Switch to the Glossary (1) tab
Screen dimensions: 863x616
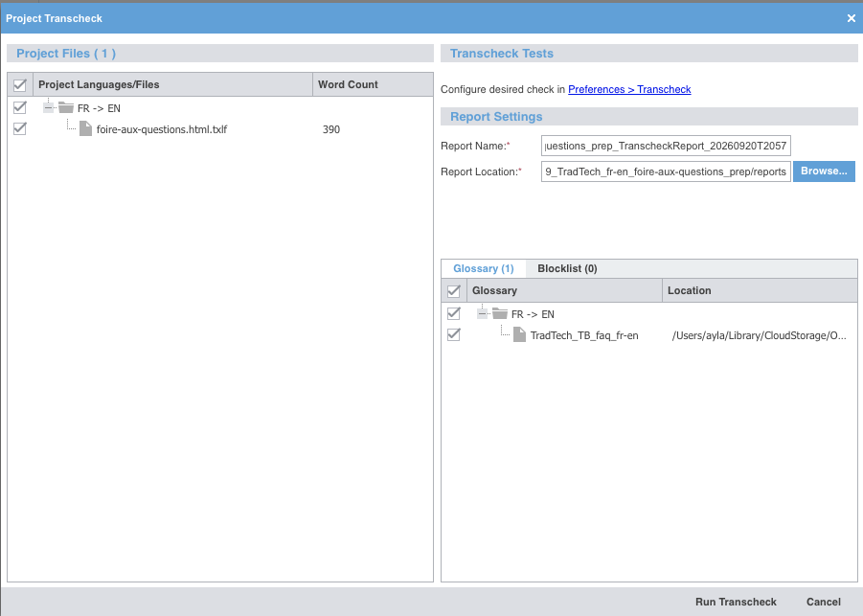(484, 268)
